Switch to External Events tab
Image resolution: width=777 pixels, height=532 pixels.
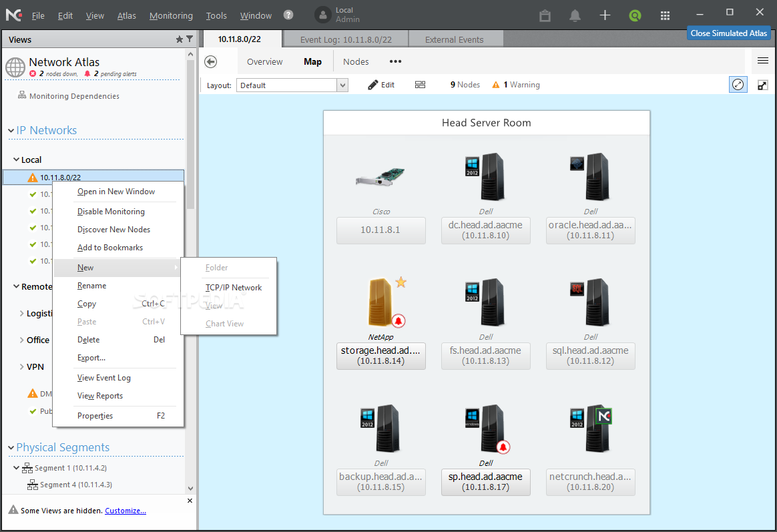click(x=455, y=39)
